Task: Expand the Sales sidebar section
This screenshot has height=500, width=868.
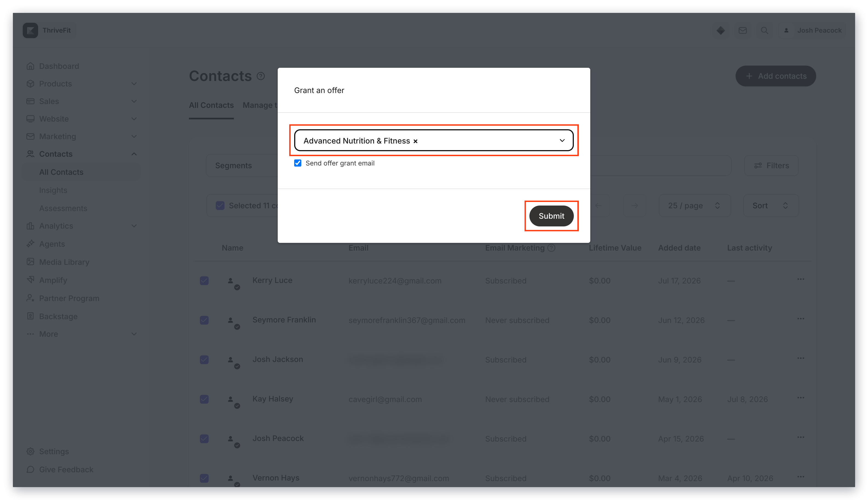Action: tap(134, 101)
